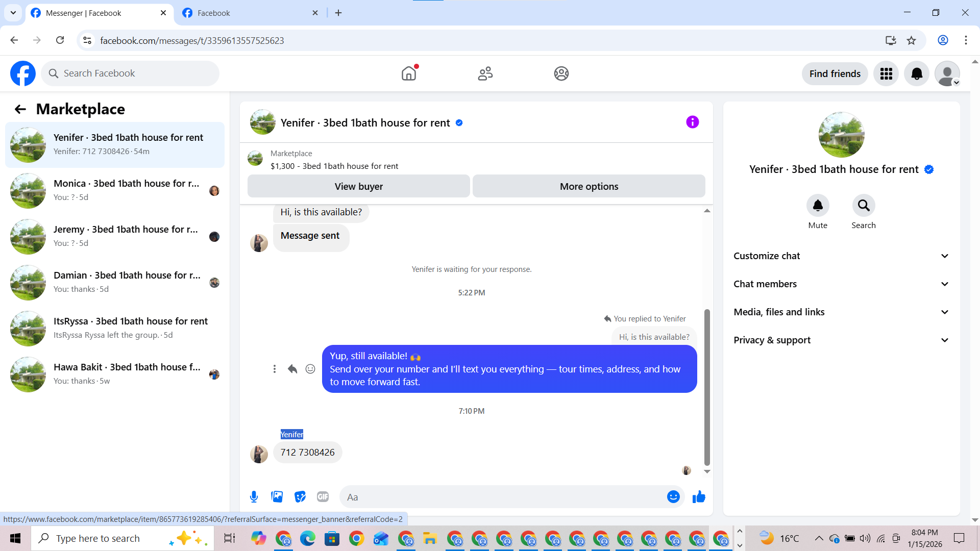Image resolution: width=980 pixels, height=551 pixels.
Task: Open emoji picker in message box
Action: pyautogui.click(x=673, y=496)
